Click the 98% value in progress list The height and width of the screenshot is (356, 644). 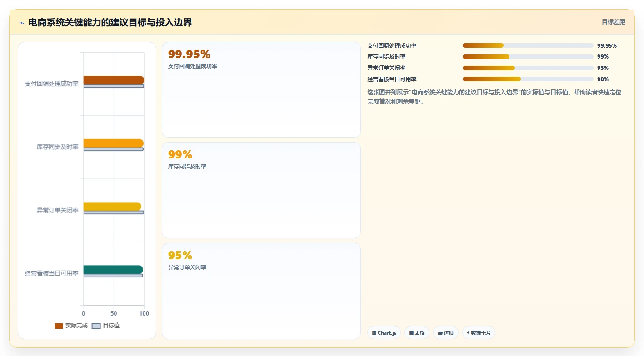(x=603, y=79)
